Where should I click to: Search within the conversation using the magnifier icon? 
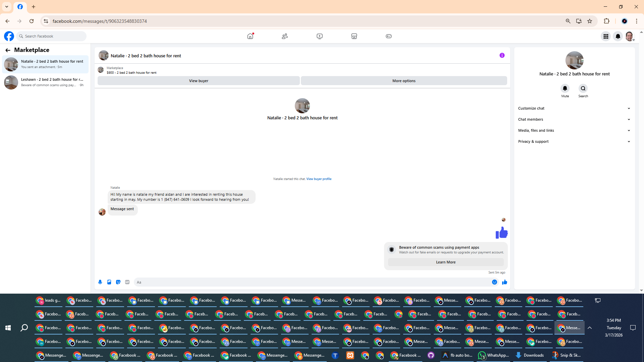[583, 88]
